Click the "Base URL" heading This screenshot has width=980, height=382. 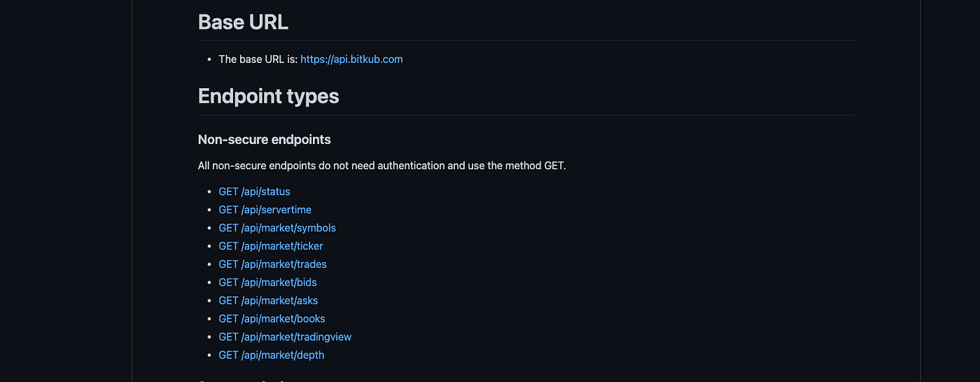click(x=243, y=22)
